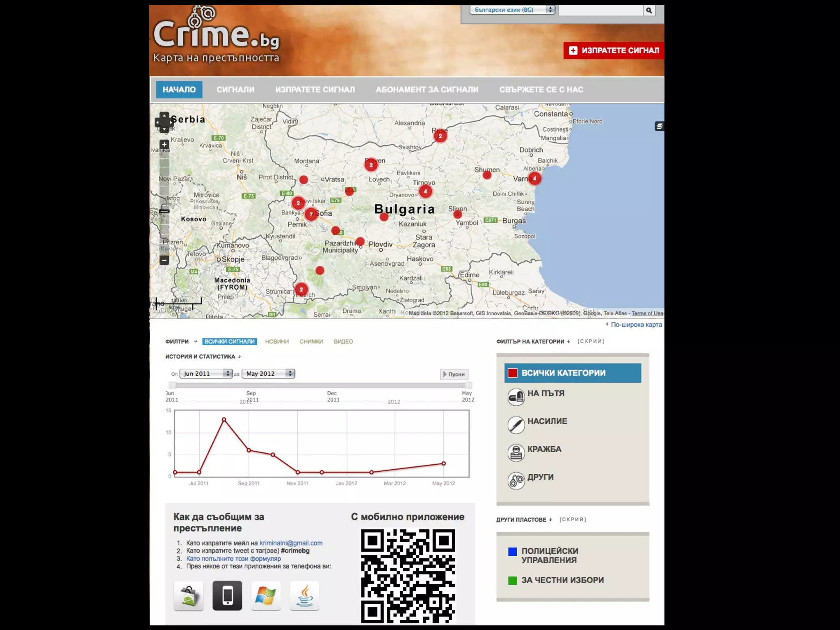This screenshot has width=840, height=630.
Task: Click the iPhone app icon
Action: pyautogui.click(x=227, y=595)
